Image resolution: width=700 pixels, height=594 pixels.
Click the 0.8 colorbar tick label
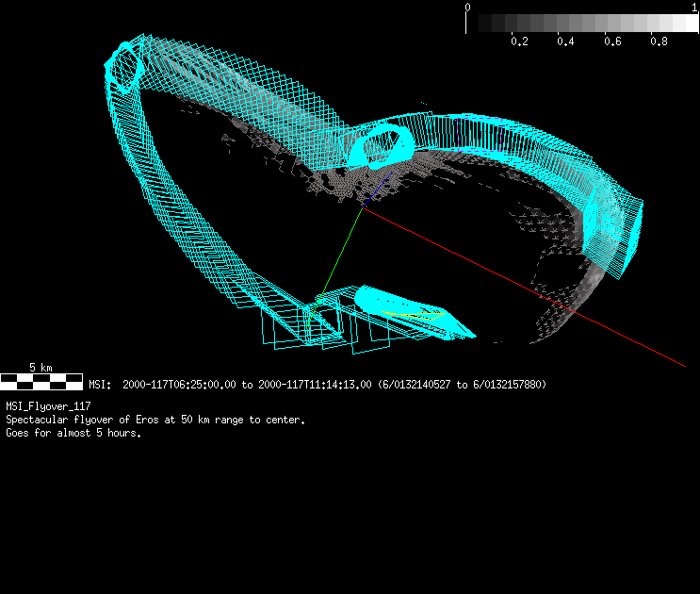659,41
